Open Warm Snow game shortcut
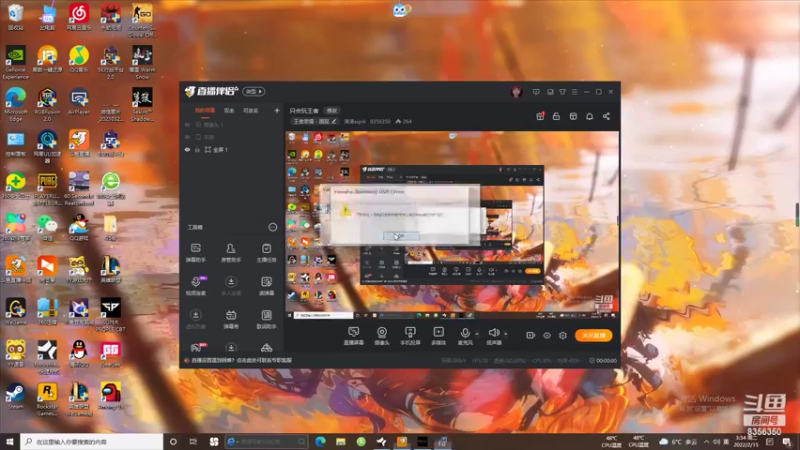Image resolution: width=800 pixels, height=450 pixels. click(142, 62)
